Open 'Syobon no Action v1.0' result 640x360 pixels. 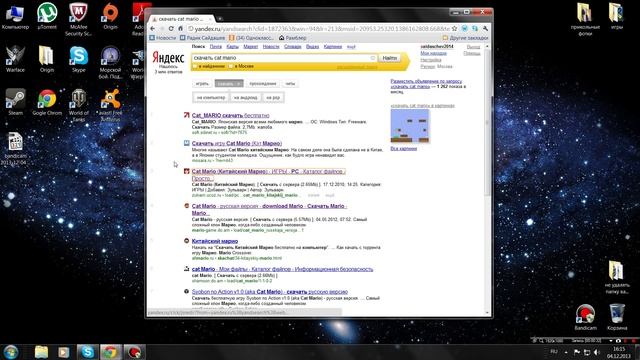point(270,292)
